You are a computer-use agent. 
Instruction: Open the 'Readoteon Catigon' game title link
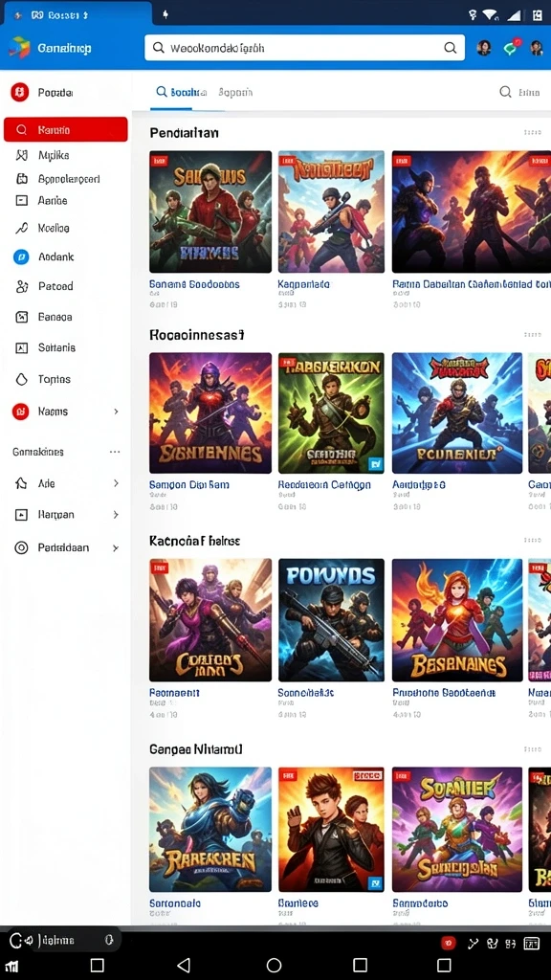click(x=324, y=484)
